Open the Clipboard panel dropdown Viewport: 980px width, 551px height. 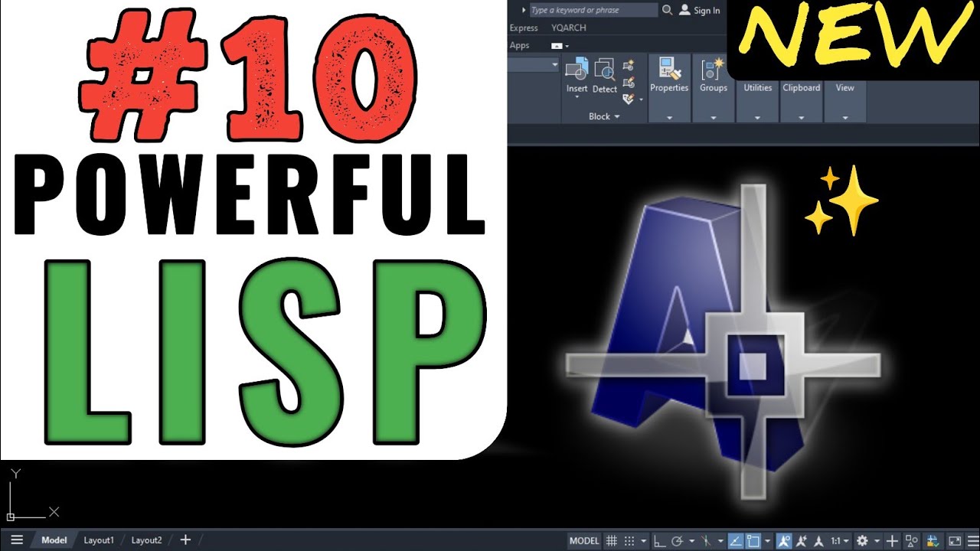click(801, 118)
